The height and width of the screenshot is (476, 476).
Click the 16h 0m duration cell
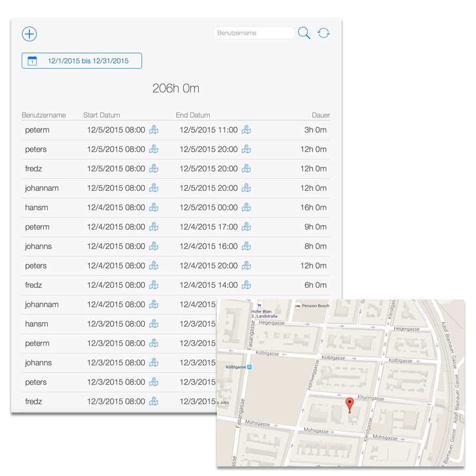tap(313, 207)
